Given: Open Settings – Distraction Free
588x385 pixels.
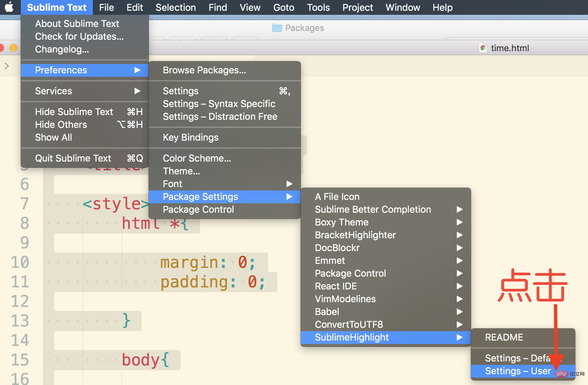Looking at the screenshot, I should pos(225,116).
